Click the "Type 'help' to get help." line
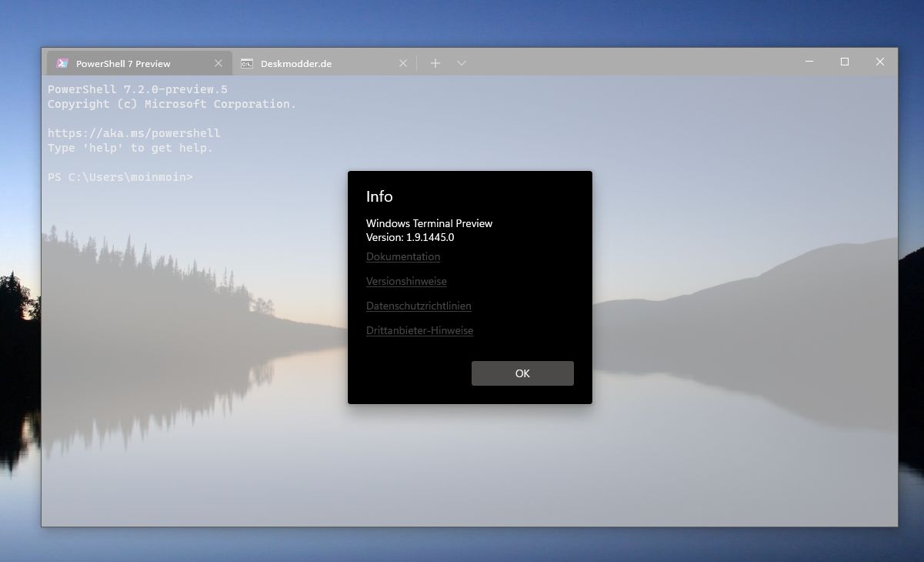Screen dimensions: 924x562 (x=130, y=148)
